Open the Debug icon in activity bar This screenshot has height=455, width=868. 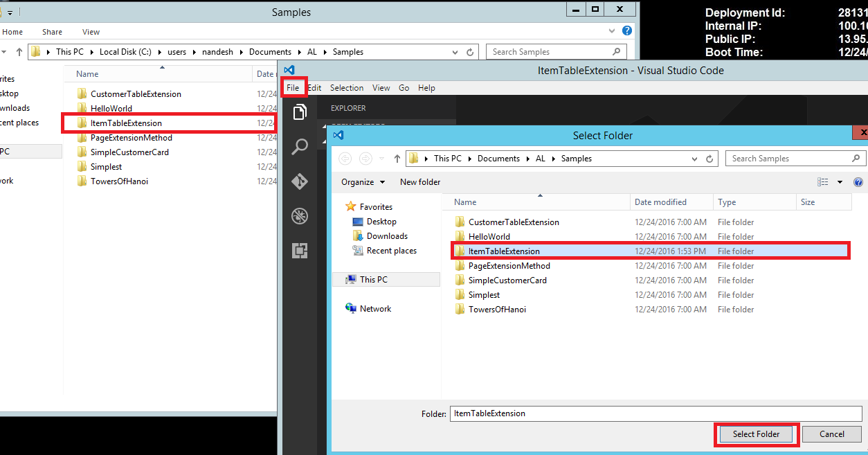pos(300,216)
